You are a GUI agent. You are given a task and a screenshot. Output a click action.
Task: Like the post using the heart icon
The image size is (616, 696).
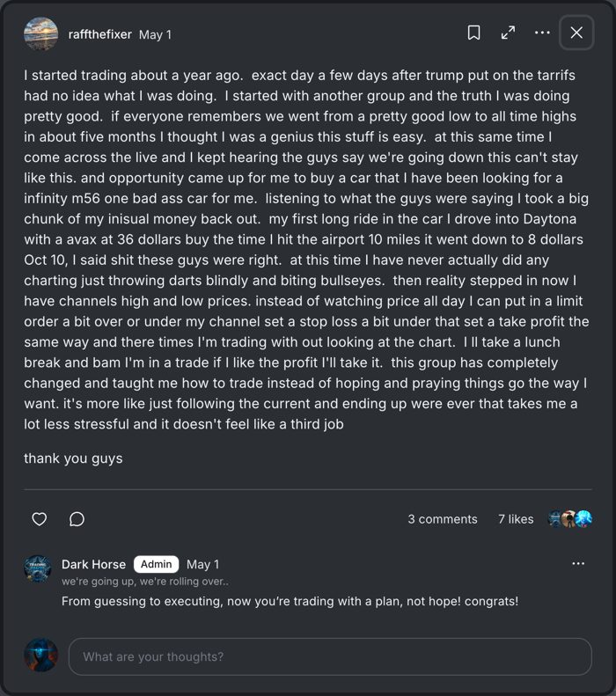pos(40,519)
